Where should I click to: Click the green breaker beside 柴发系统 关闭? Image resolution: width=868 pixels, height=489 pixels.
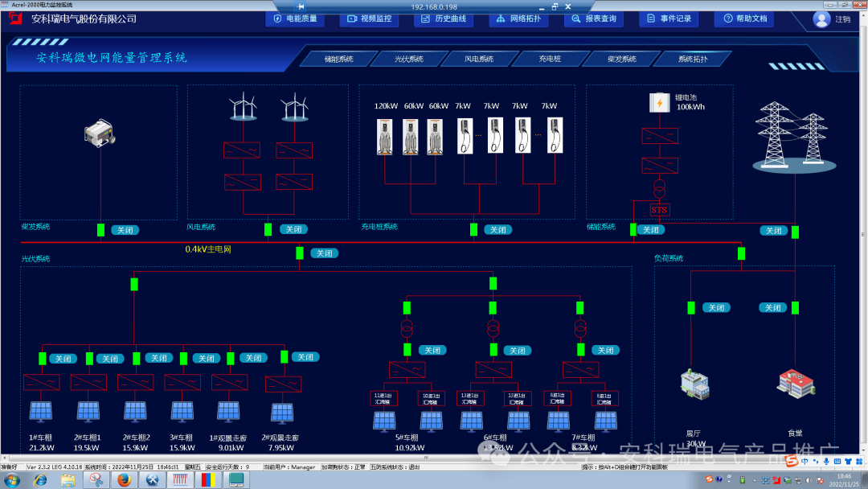[x=100, y=230]
